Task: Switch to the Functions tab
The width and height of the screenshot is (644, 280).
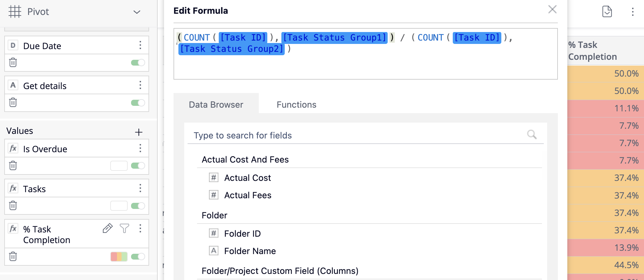Action: [296, 105]
